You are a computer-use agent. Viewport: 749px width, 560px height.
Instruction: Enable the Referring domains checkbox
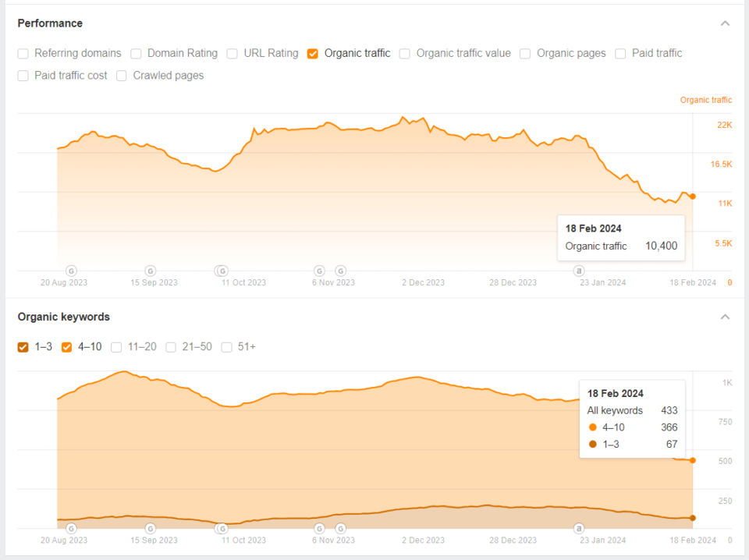23,54
